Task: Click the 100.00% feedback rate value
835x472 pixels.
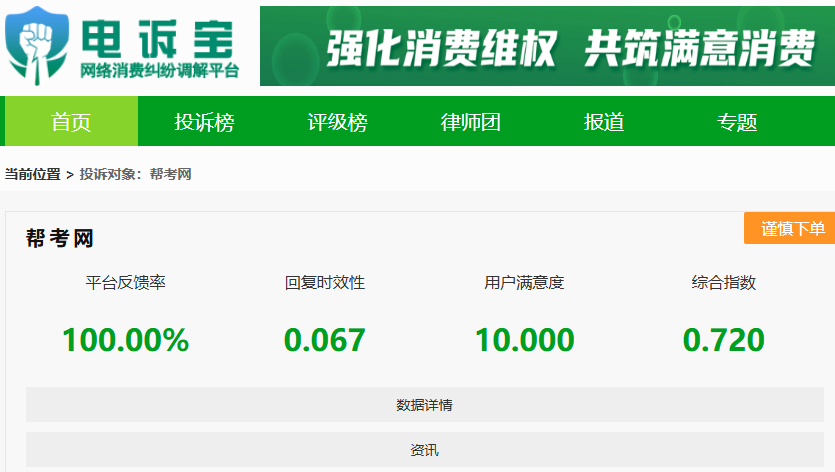Action: click(x=126, y=340)
